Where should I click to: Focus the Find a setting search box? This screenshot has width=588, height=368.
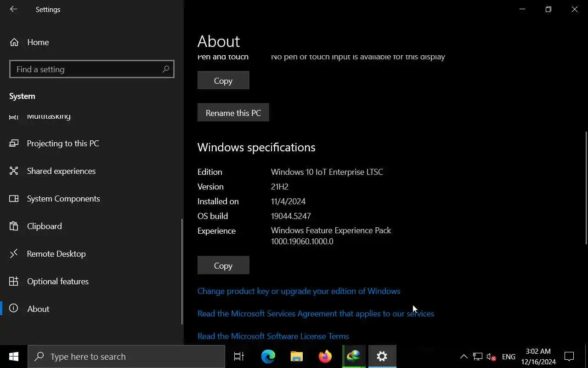coord(91,69)
